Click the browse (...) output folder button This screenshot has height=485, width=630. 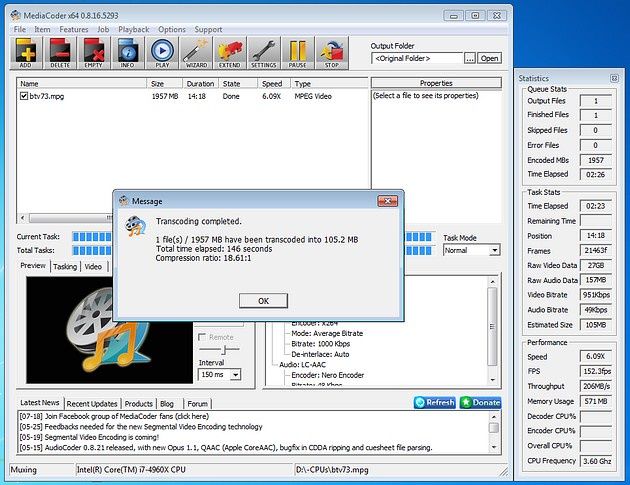tap(470, 58)
